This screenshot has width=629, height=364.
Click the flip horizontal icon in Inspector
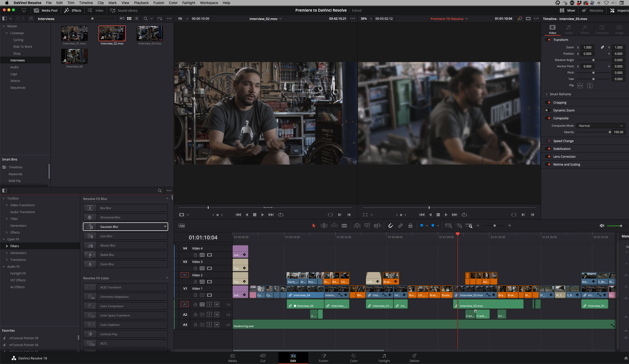pos(580,86)
